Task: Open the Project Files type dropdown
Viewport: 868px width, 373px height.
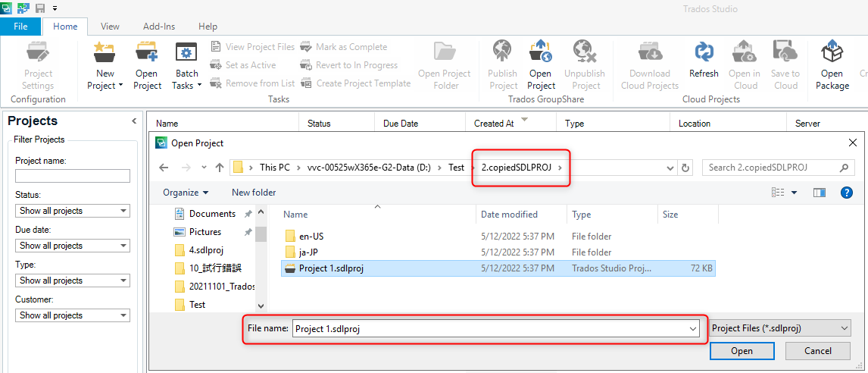Action: tap(779, 328)
